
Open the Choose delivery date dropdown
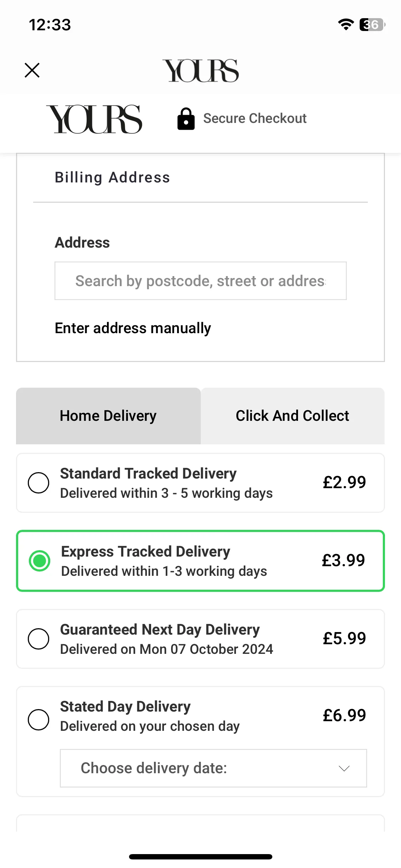(213, 768)
